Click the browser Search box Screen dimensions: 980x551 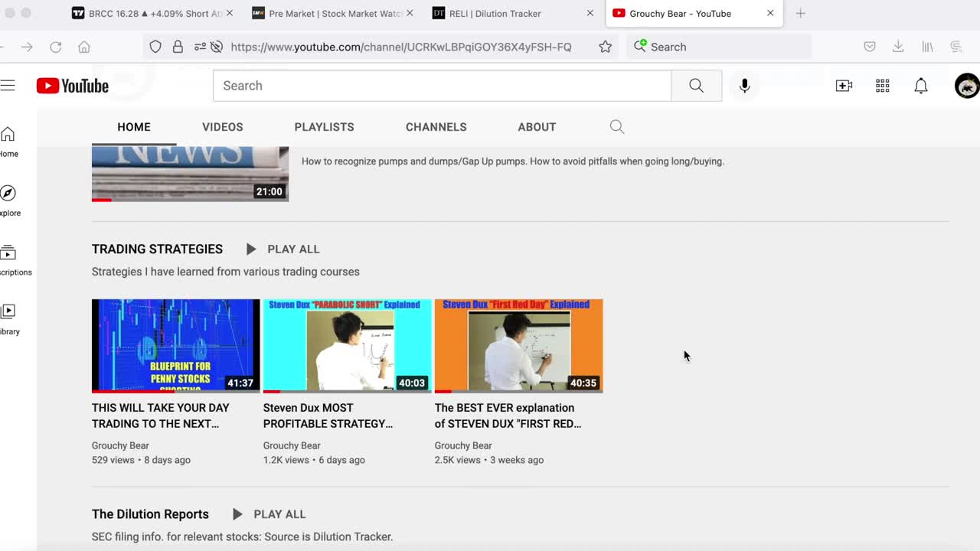(718, 47)
